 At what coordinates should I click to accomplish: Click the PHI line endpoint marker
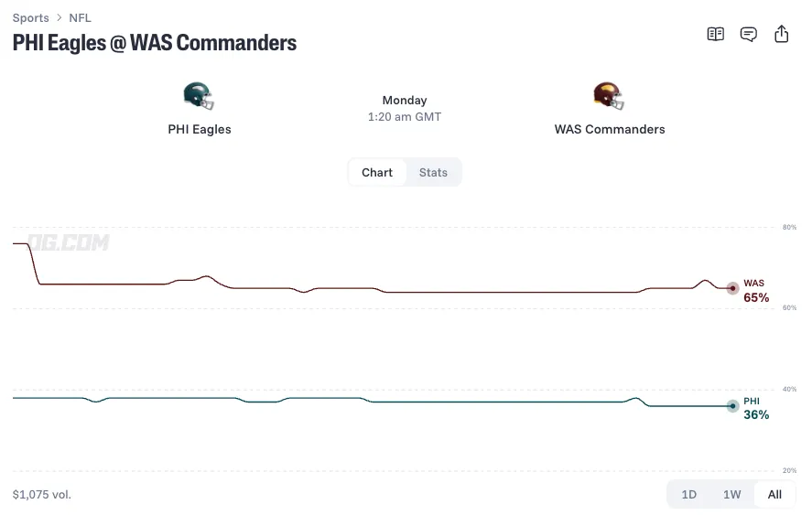[x=732, y=406]
